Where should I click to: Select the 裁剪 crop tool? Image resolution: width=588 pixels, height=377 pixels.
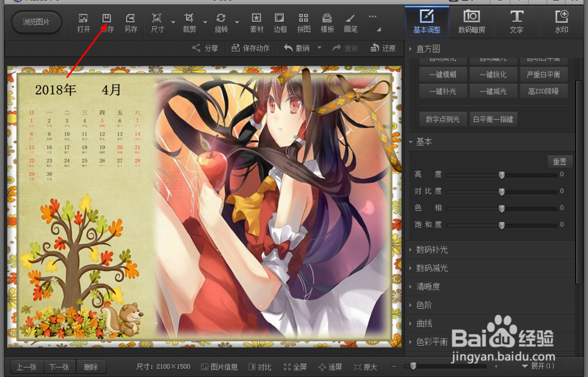189,23
